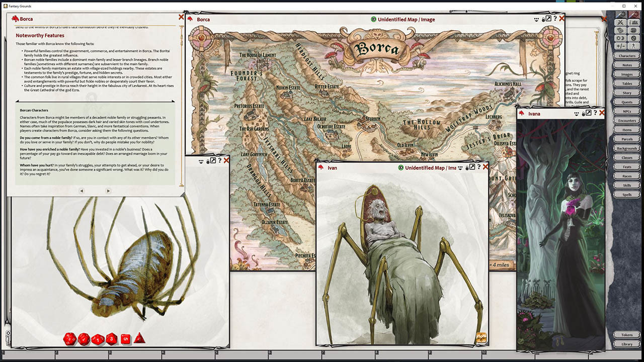
Task: Click the Tokens button in the sidebar
Action: 626,334
